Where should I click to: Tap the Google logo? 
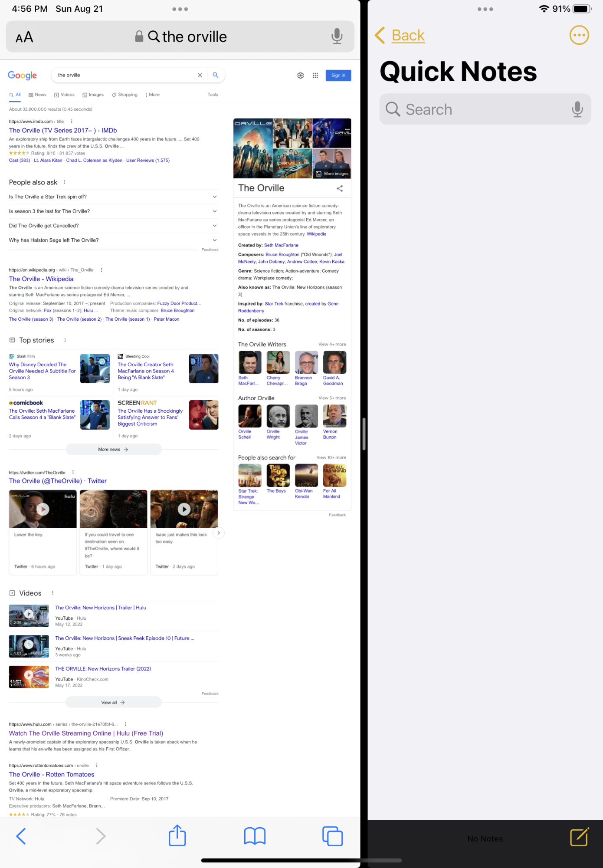click(23, 76)
